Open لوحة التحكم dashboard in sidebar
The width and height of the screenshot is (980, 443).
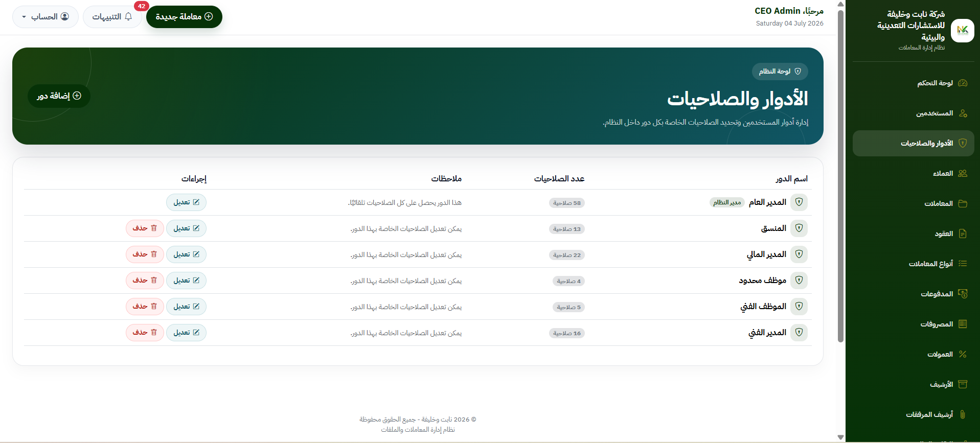913,83
